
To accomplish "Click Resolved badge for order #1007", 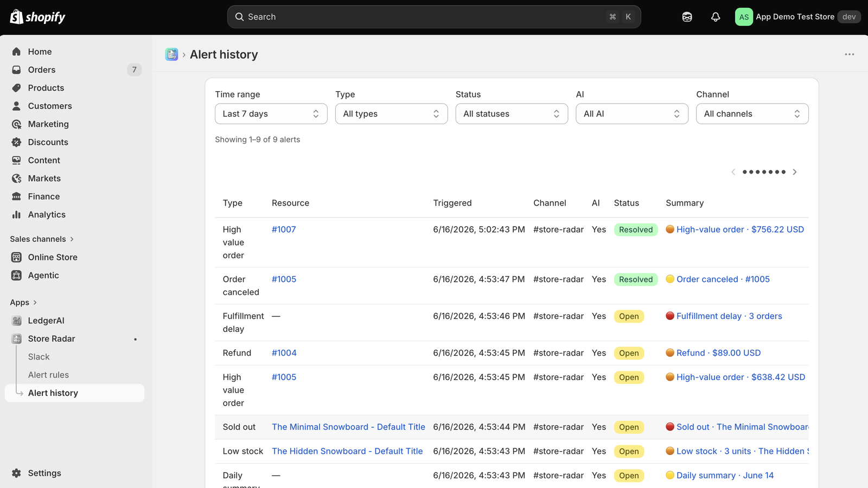I will pyautogui.click(x=636, y=230).
